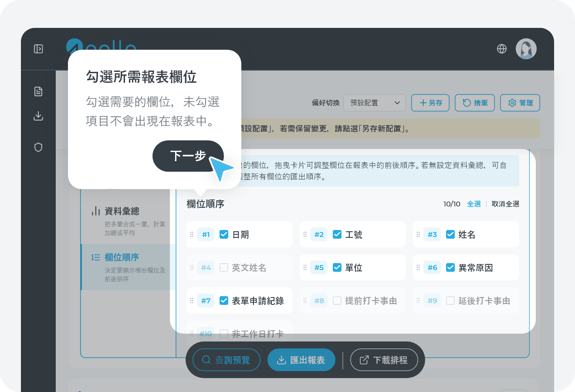Screen dimensions: 575x392
Task: Click the 10/10 selected count
Action: [x=452, y=204]
